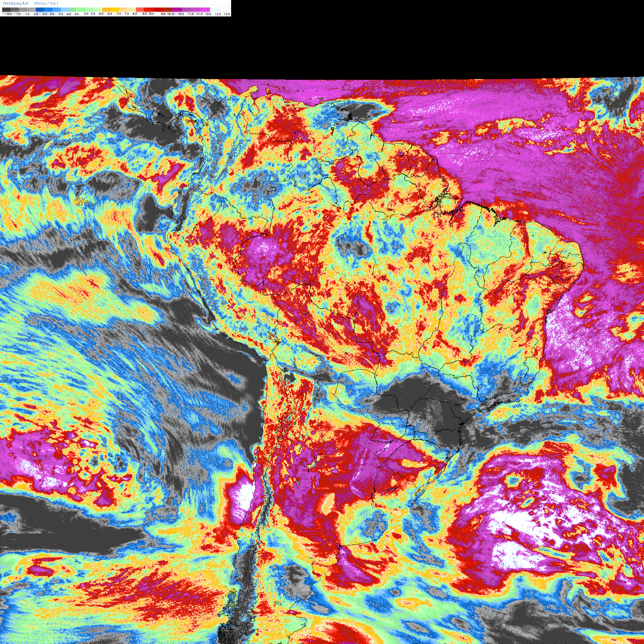Select the light blue swatch between 3.5 and 4.0
Image resolution: width=644 pixels, height=644 pixels.
coord(65,10)
